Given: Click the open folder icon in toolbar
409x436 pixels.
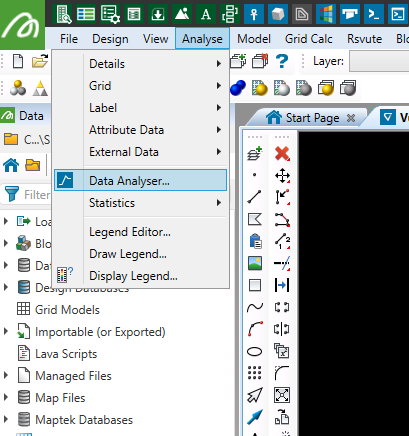Looking at the screenshot, I should [x=40, y=61].
